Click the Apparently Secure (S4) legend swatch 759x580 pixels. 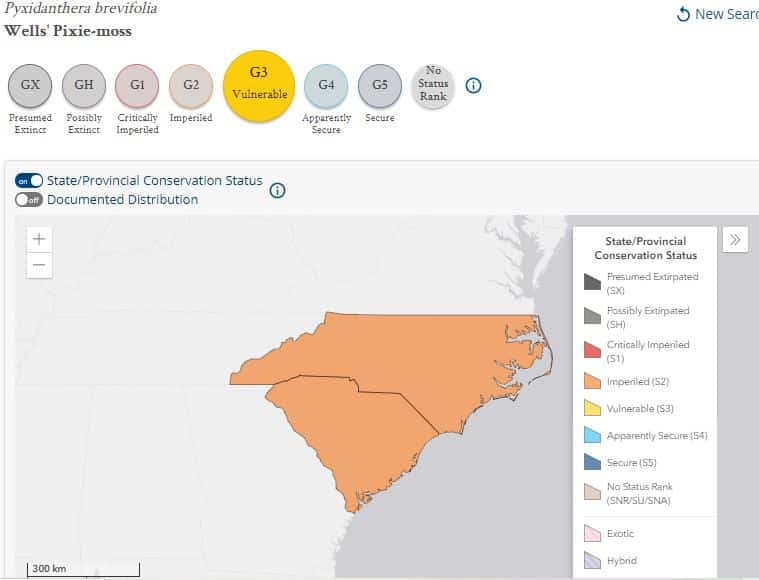point(592,435)
